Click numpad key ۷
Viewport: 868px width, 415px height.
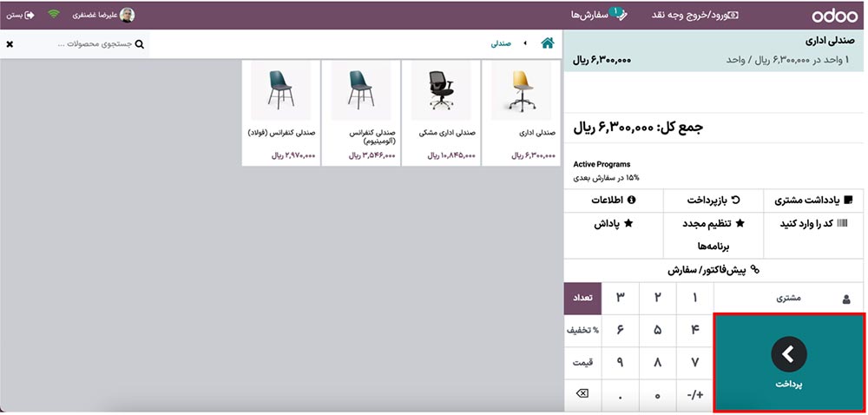(x=695, y=363)
